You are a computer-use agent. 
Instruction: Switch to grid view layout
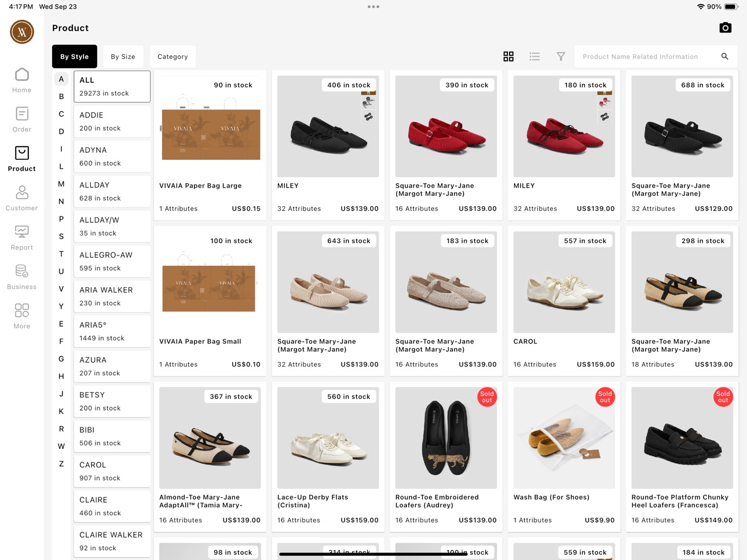point(508,56)
